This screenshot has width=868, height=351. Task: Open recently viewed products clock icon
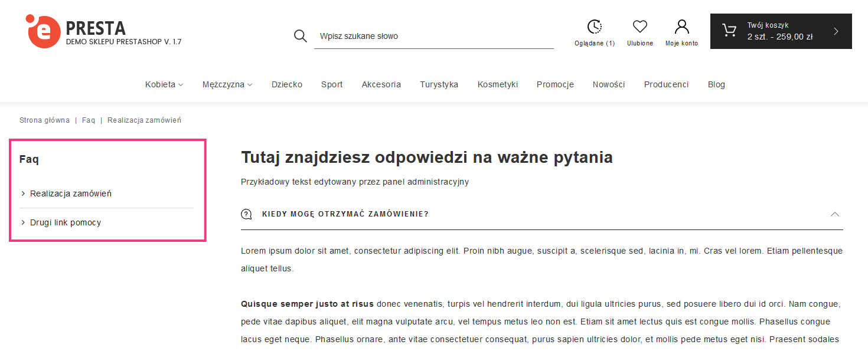pyautogui.click(x=594, y=27)
